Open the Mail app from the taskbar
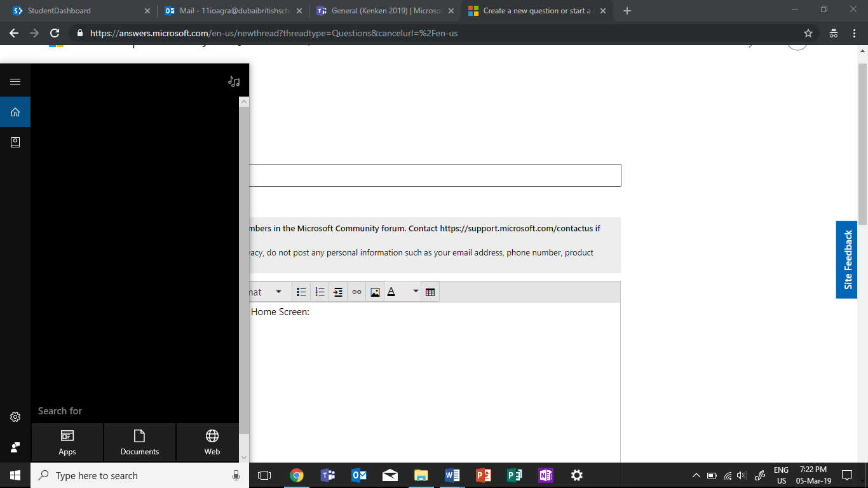Viewport: 868px width, 488px height. click(x=390, y=475)
